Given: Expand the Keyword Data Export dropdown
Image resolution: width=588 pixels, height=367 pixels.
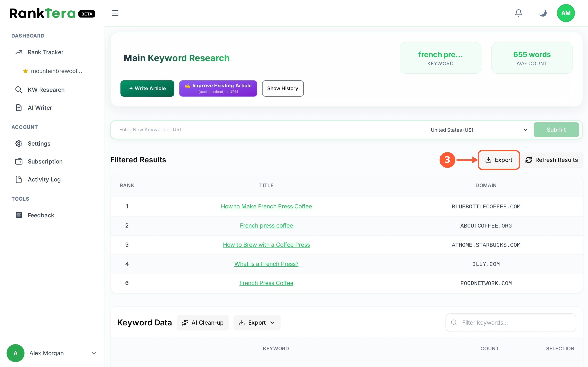Looking at the screenshot, I should (257, 323).
